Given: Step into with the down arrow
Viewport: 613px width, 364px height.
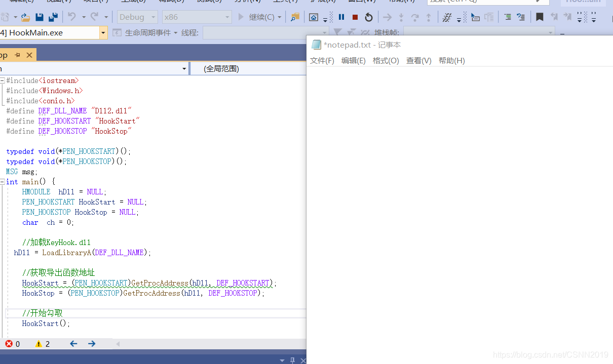Looking at the screenshot, I should click(x=401, y=17).
